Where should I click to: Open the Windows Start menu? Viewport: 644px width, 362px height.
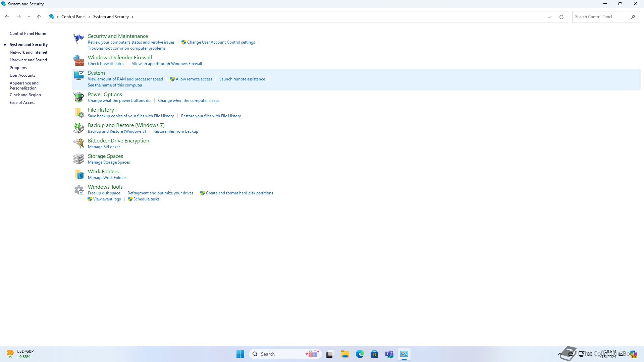[240, 354]
